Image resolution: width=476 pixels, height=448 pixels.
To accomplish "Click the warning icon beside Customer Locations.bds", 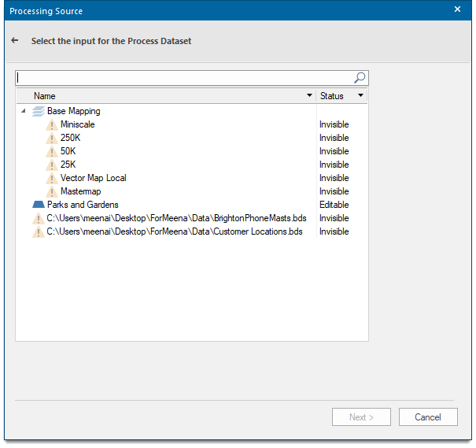I will pos(39,231).
